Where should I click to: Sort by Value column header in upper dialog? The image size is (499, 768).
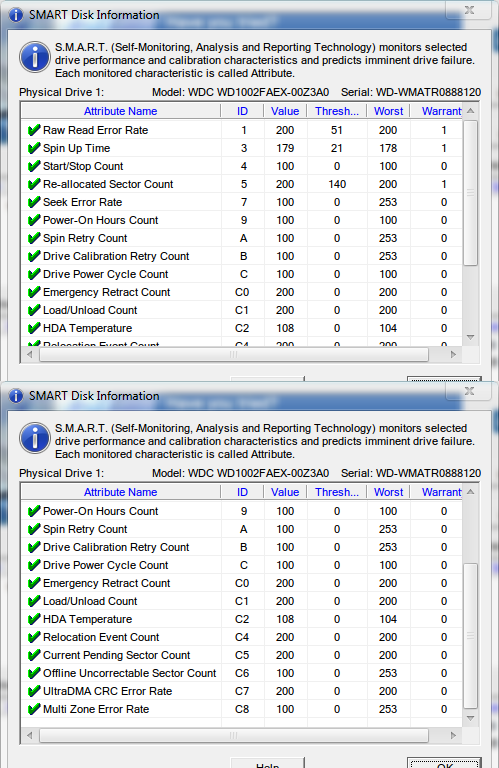tap(285, 111)
